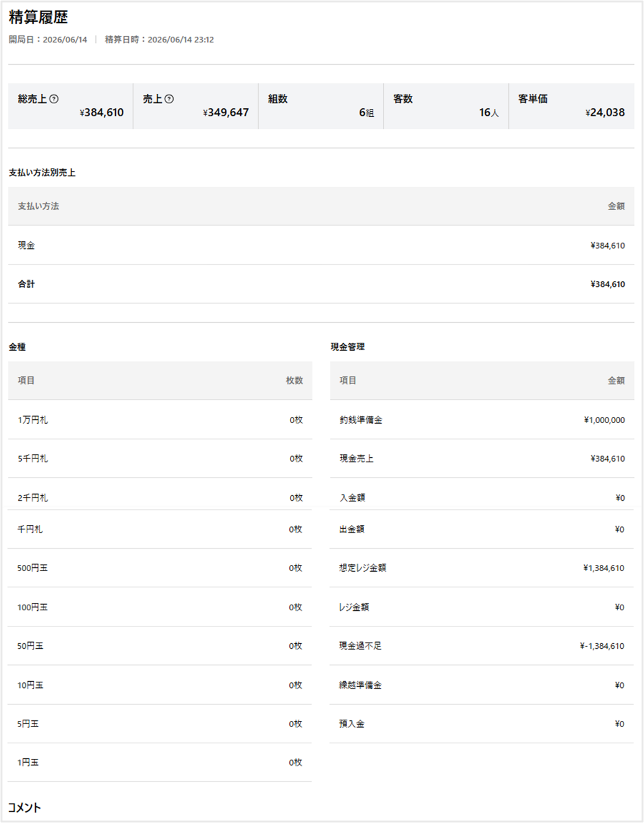Click the 金種 section heading
Viewport: 644px width, 823px height.
click(x=17, y=347)
